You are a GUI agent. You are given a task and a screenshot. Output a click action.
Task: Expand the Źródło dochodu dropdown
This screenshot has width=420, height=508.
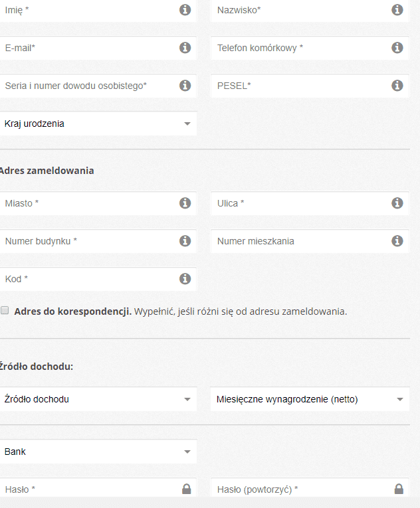[x=98, y=399]
